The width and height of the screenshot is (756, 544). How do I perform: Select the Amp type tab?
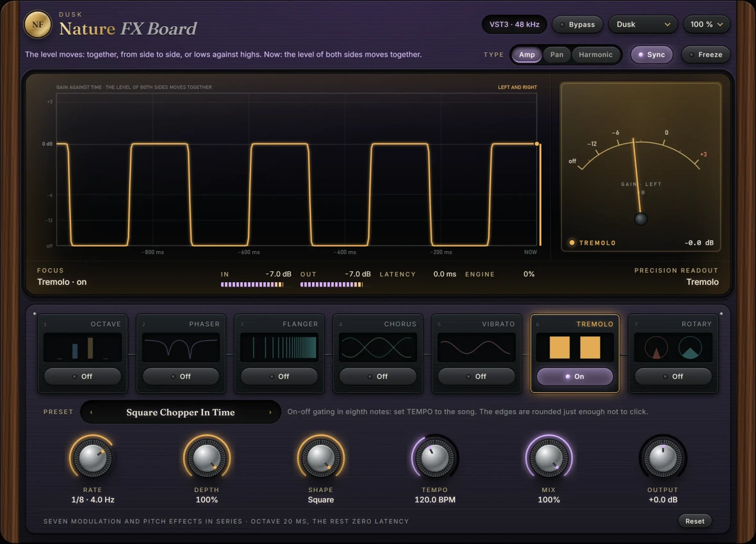point(527,55)
